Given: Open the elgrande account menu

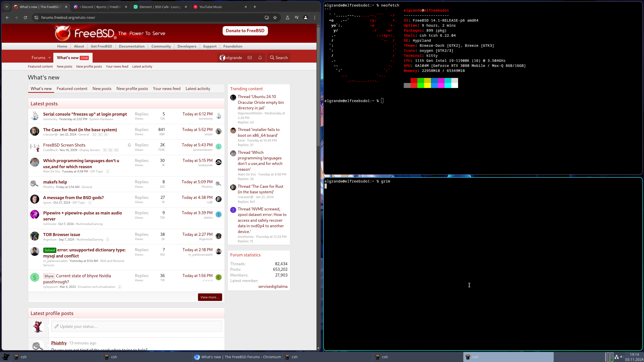Looking at the screenshot, I should coord(231,58).
